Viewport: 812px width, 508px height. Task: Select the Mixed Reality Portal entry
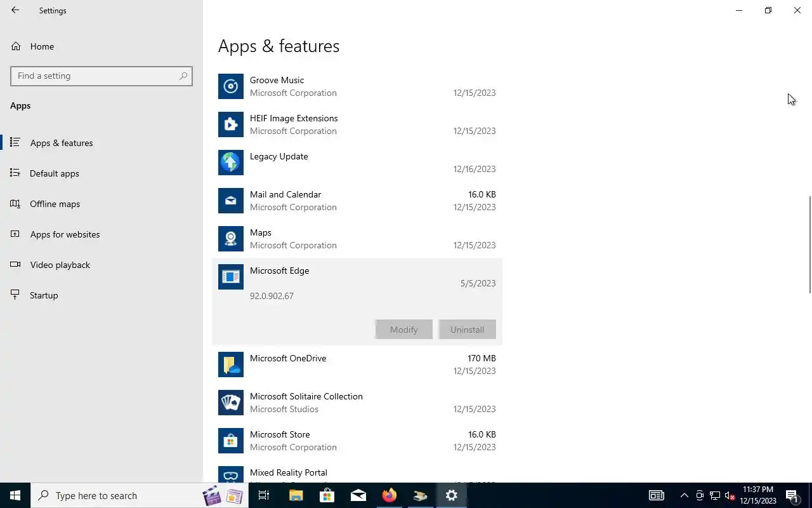[289, 472]
